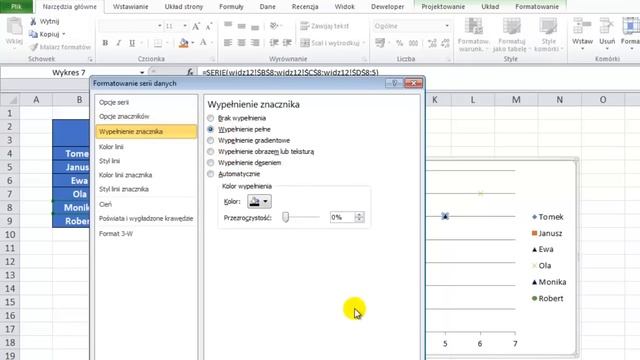Click the formula bar SERIE formula
Viewport: 640px width, 360px height.
pos(290,73)
